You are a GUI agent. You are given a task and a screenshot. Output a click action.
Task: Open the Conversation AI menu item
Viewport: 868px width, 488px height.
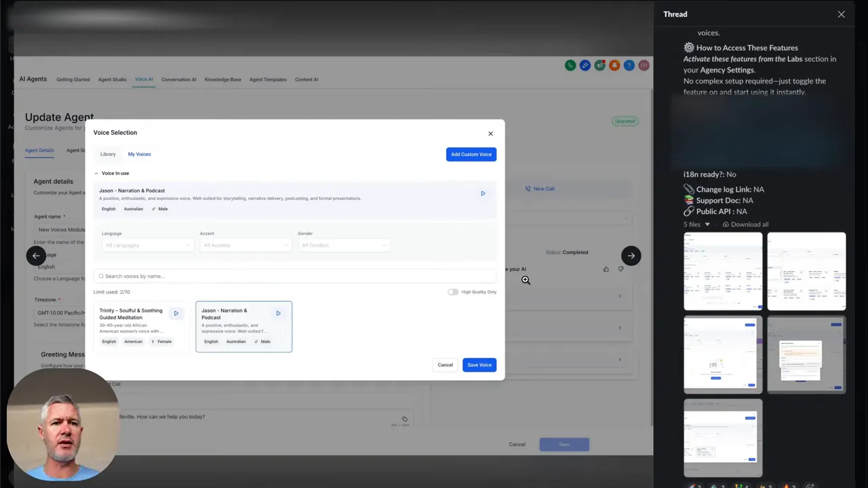[x=178, y=79]
